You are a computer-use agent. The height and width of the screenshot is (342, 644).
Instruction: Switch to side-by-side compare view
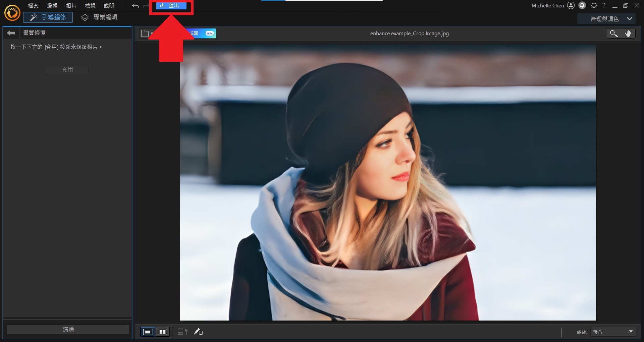[x=162, y=332]
